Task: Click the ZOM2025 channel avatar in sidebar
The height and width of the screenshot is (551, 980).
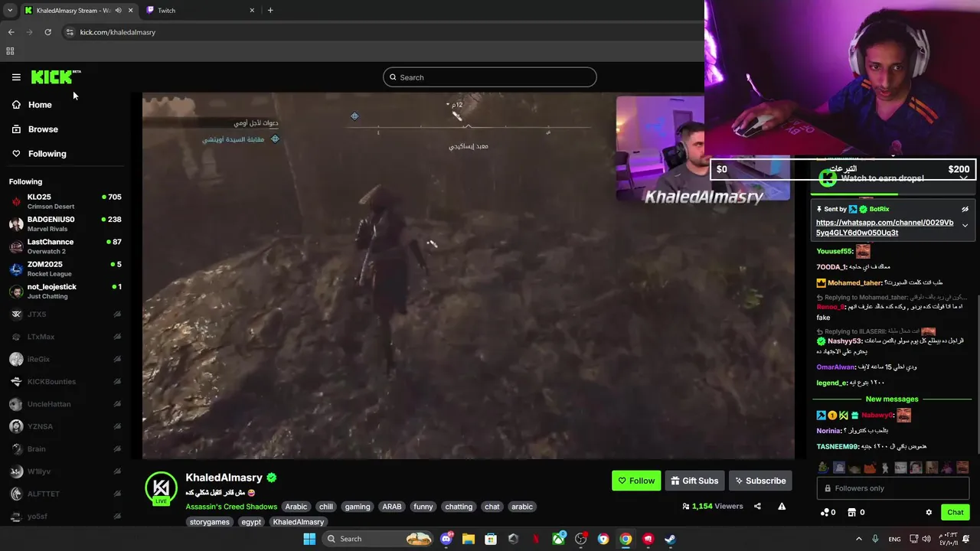Action: pyautogui.click(x=16, y=269)
